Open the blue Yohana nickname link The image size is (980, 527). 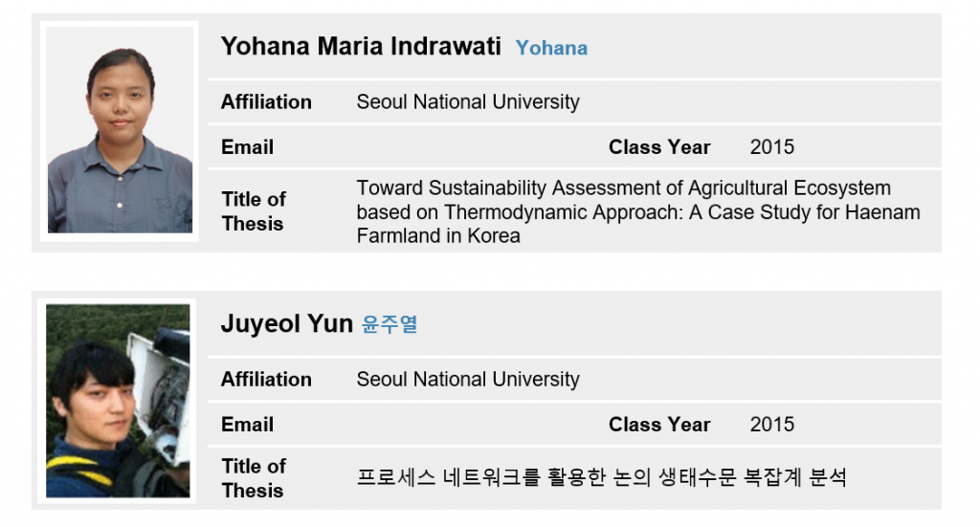[551, 48]
